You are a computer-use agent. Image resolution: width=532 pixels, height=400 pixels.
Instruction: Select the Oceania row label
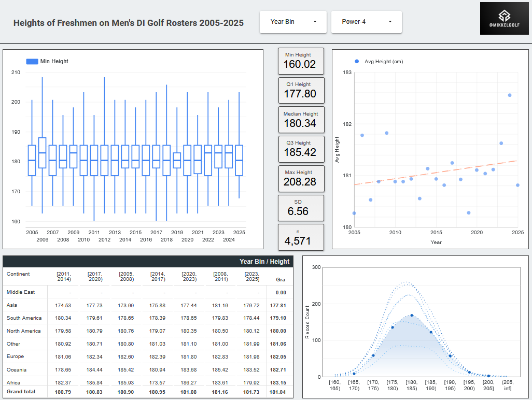click(16, 369)
